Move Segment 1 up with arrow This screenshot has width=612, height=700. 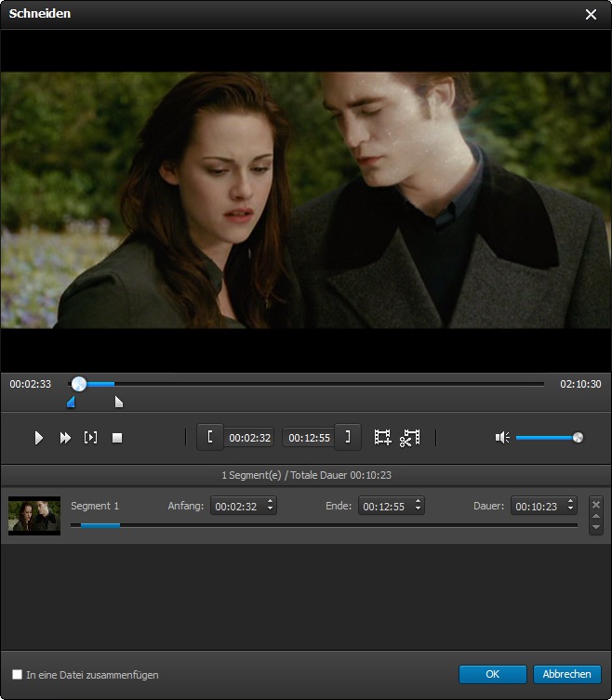click(x=596, y=516)
